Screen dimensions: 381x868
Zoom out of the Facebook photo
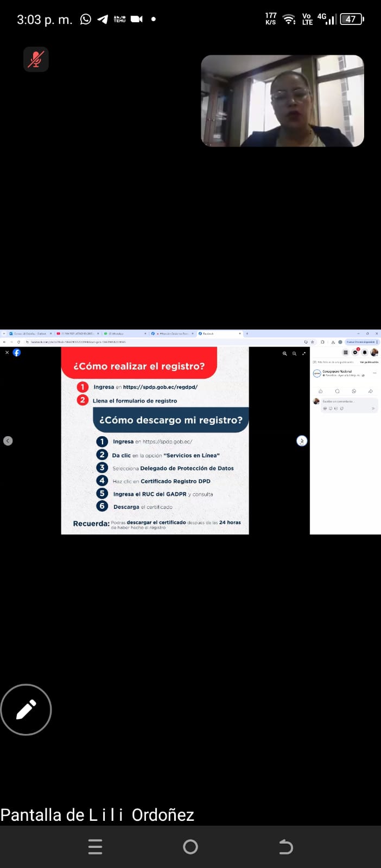pos(294,353)
